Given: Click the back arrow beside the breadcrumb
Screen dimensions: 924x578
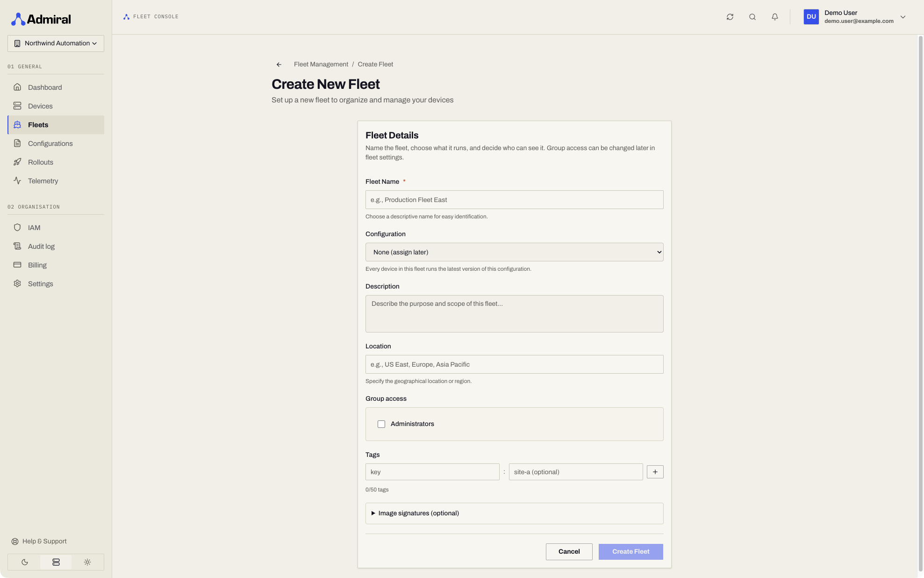Looking at the screenshot, I should pyautogui.click(x=279, y=65).
